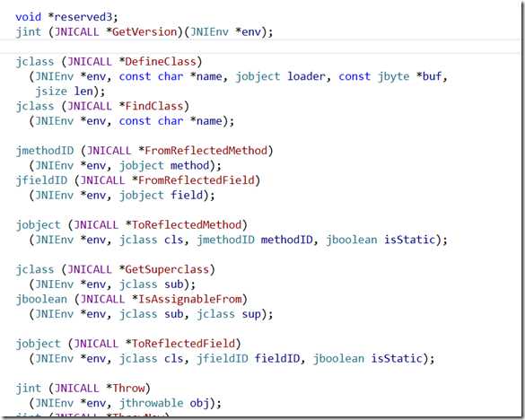Viewport: 525px width, 420px height.
Task: Select the FindClass function name
Action: click(154, 106)
